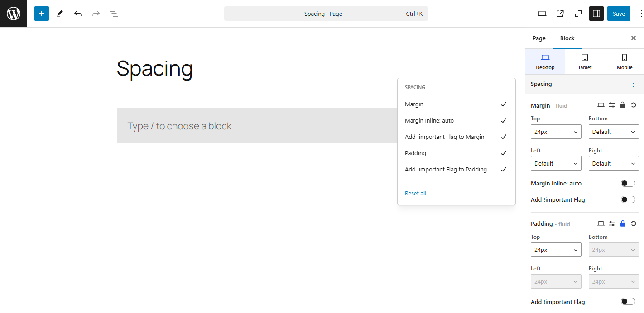
Task: Click the disabled Padding Right dropdown
Action: click(614, 281)
